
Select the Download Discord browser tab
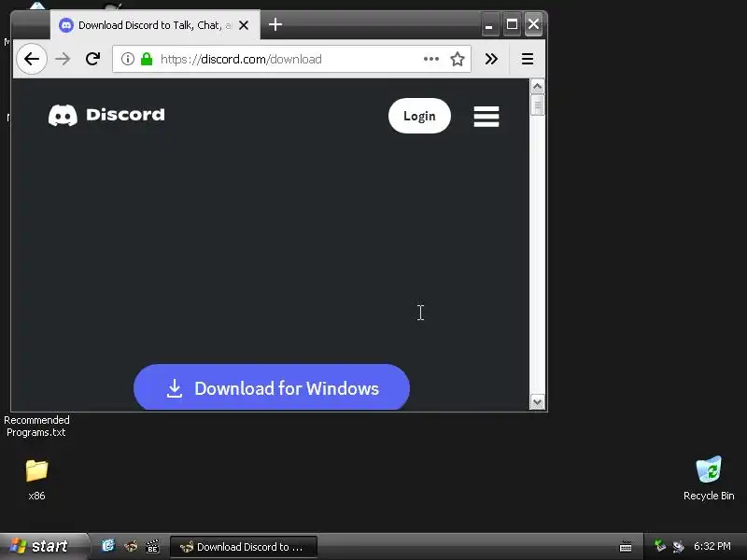[x=155, y=25]
